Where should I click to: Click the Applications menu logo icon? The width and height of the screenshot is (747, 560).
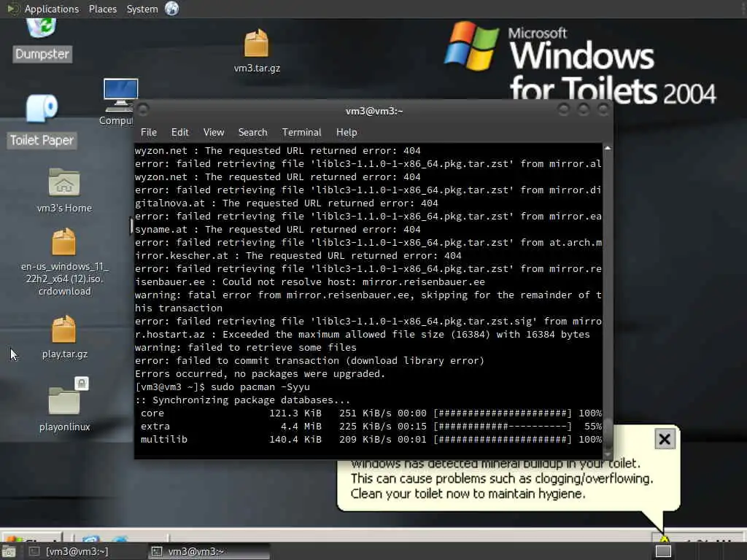tap(13, 9)
